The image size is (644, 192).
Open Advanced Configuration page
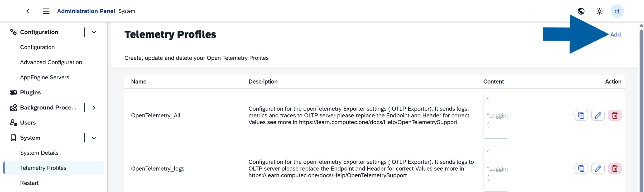[51, 62]
